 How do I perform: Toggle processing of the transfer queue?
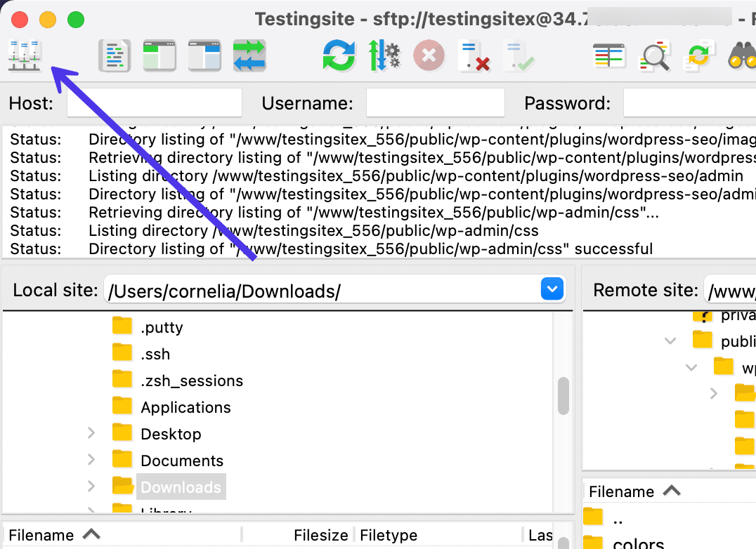(x=384, y=55)
